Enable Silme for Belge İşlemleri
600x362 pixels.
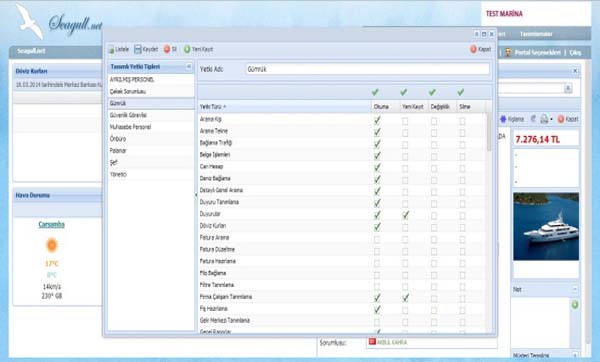462,157
